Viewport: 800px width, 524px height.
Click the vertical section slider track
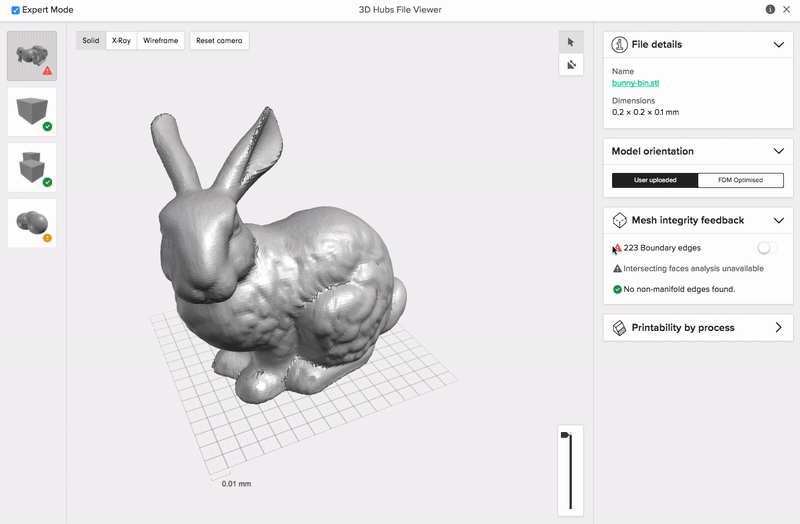(x=570, y=470)
